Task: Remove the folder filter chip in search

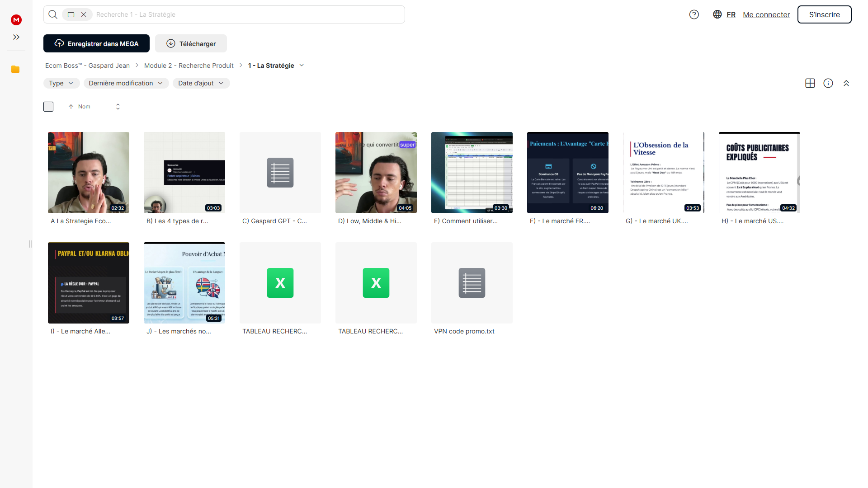Action: (x=84, y=14)
